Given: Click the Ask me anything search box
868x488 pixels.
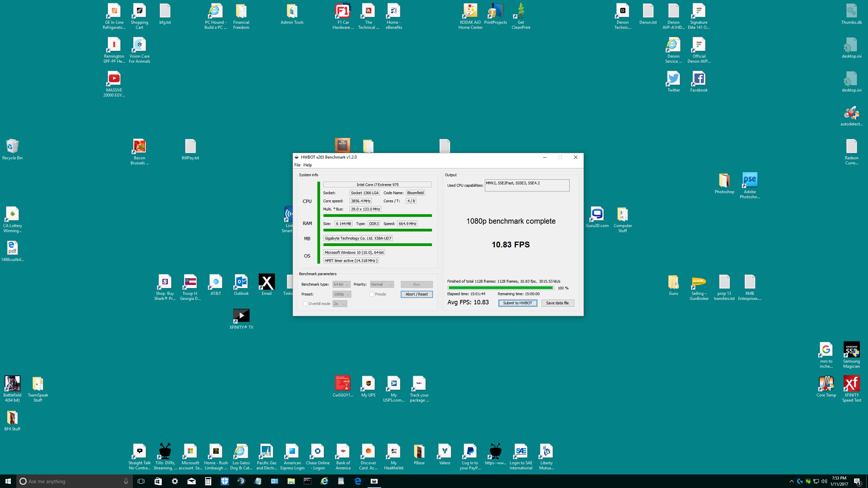Looking at the screenshot, I should [x=75, y=481].
